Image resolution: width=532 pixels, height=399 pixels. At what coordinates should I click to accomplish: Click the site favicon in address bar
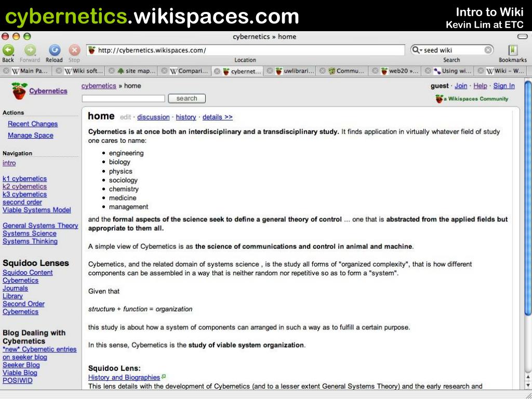click(x=91, y=50)
